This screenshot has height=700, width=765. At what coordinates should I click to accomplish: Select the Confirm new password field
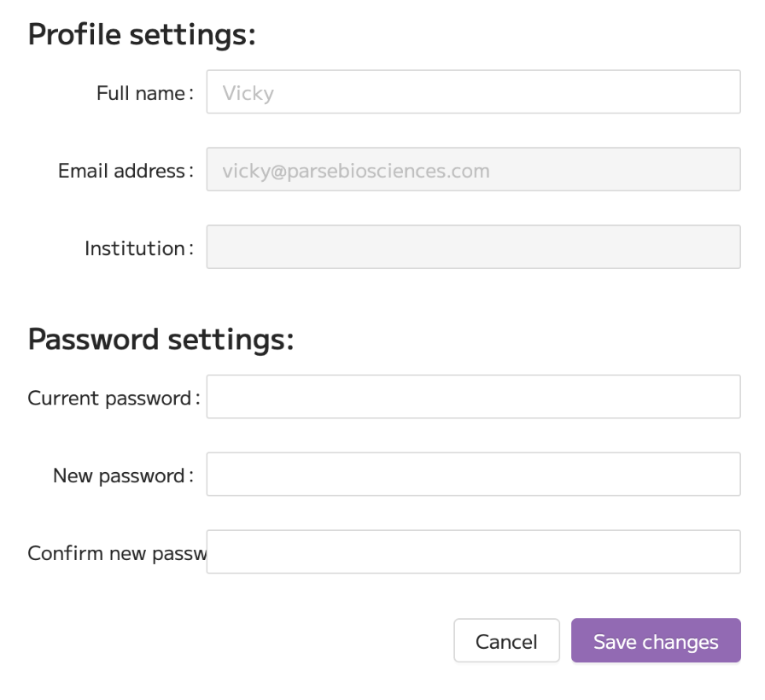[x=473, y=551]
